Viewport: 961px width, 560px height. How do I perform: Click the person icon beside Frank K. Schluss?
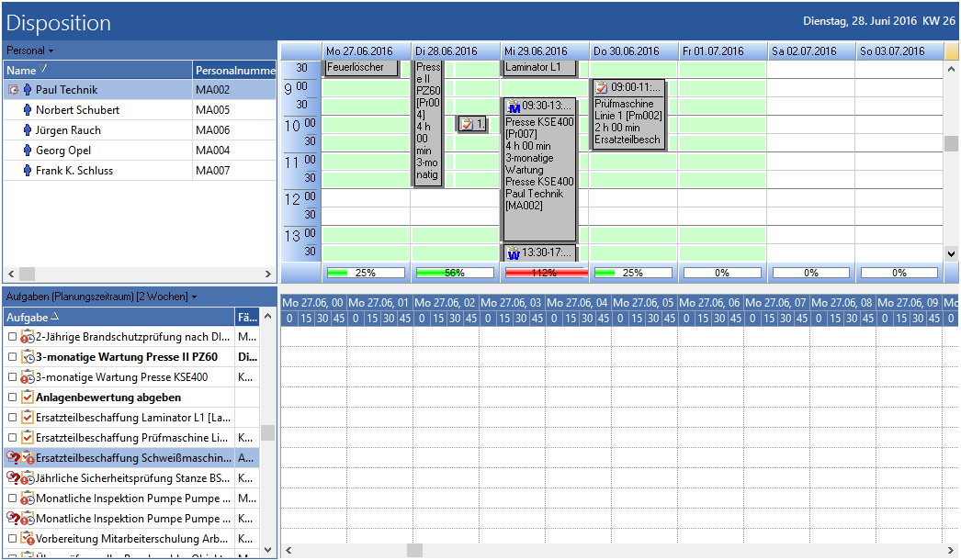coord(27,171)
